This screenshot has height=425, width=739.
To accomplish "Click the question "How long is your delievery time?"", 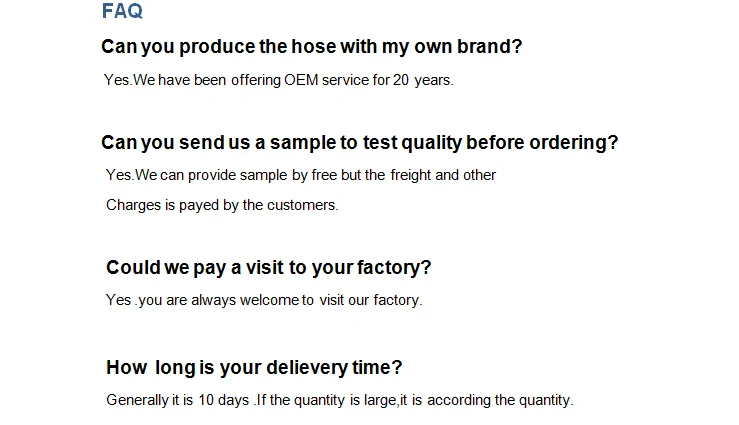I will tap(254, 367).
